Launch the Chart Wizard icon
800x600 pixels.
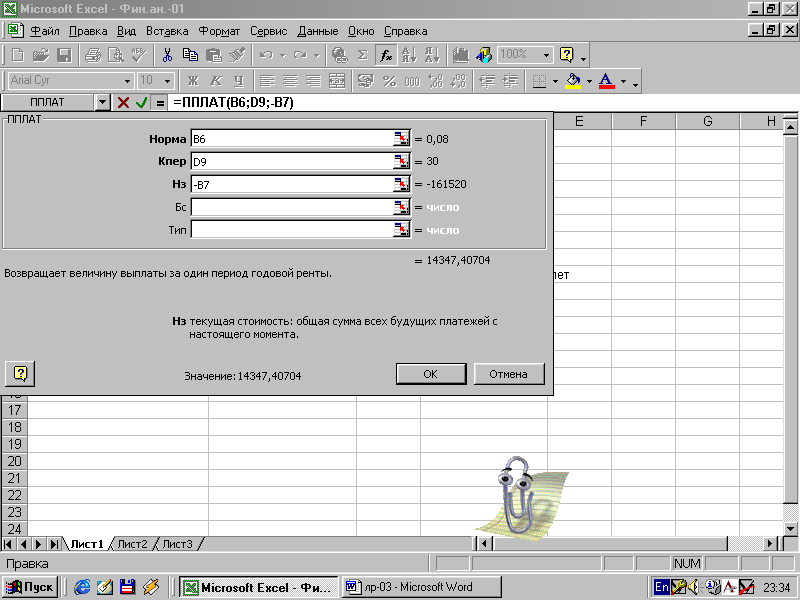click(x=461, y=55)
